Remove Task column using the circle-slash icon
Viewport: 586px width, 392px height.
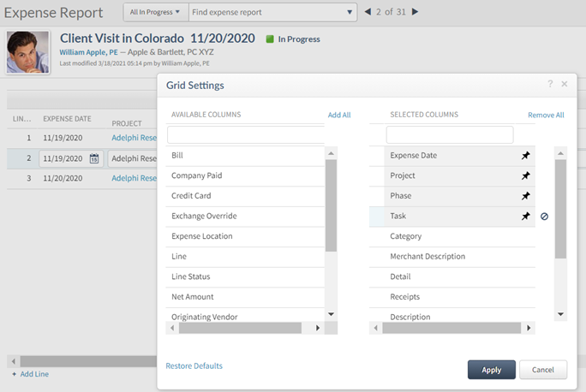(544, 217)
